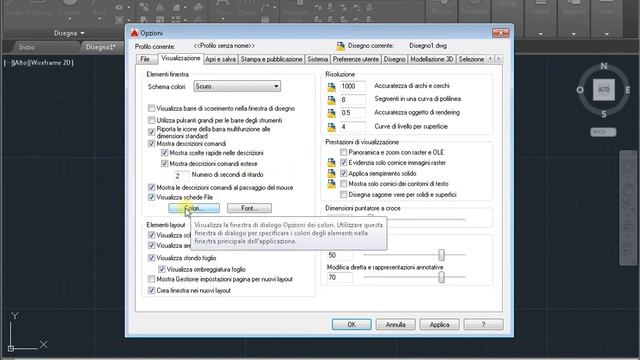Open help with the ? button
Image resolution: width=640 pixels, height=360 pixels.
pos(483,324)
